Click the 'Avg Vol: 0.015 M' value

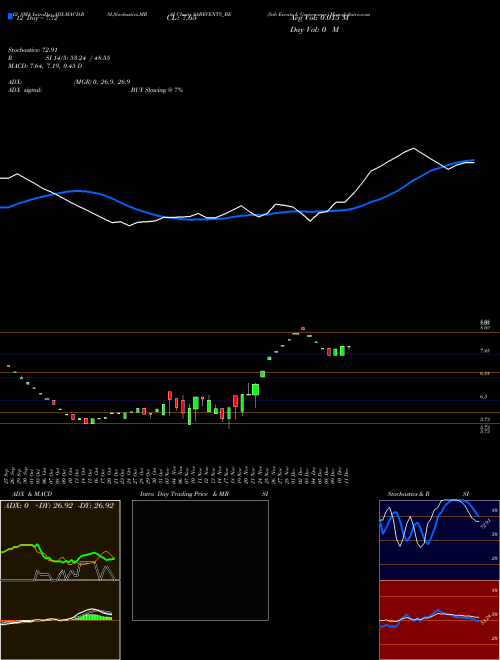(x=319, y=18)
